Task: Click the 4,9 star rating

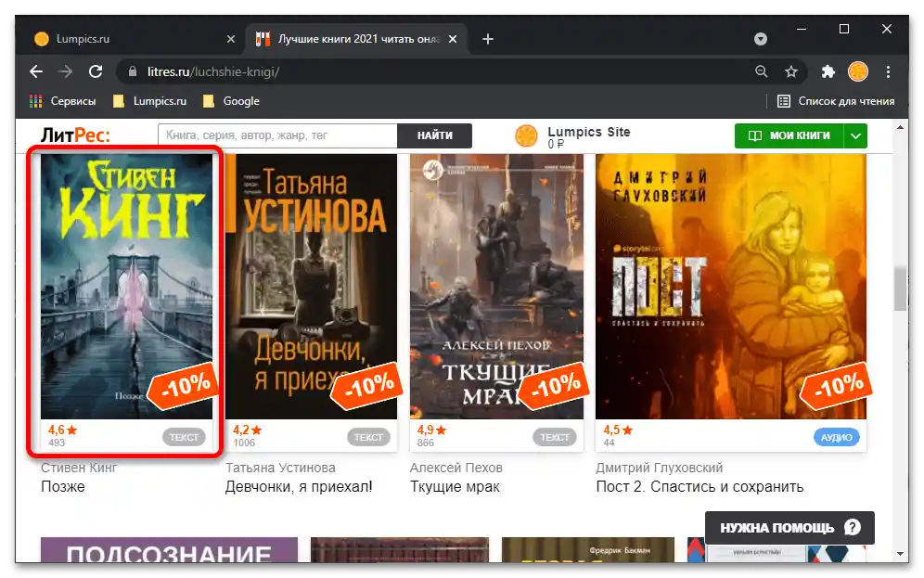Action: 432,430
